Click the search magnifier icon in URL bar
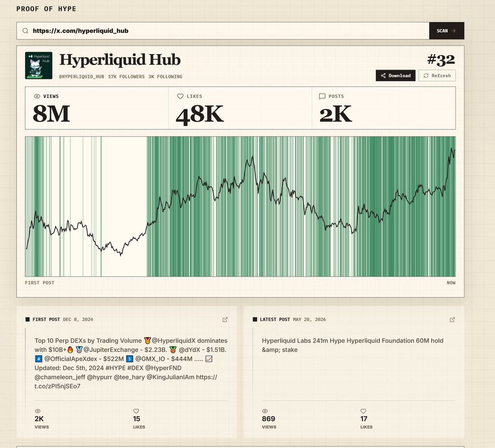Screen dimensions: 495x448 (26, 31)
